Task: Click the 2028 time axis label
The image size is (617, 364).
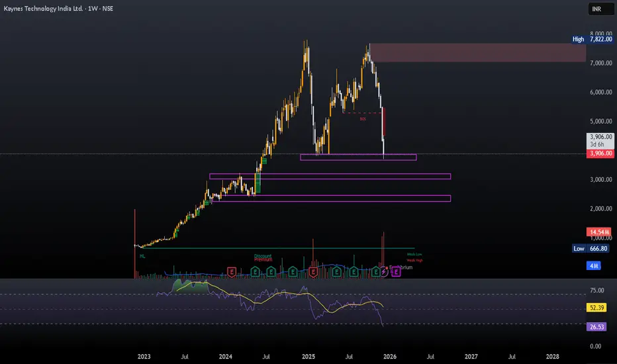Action: pyautogui.click(x=553, y=357)
